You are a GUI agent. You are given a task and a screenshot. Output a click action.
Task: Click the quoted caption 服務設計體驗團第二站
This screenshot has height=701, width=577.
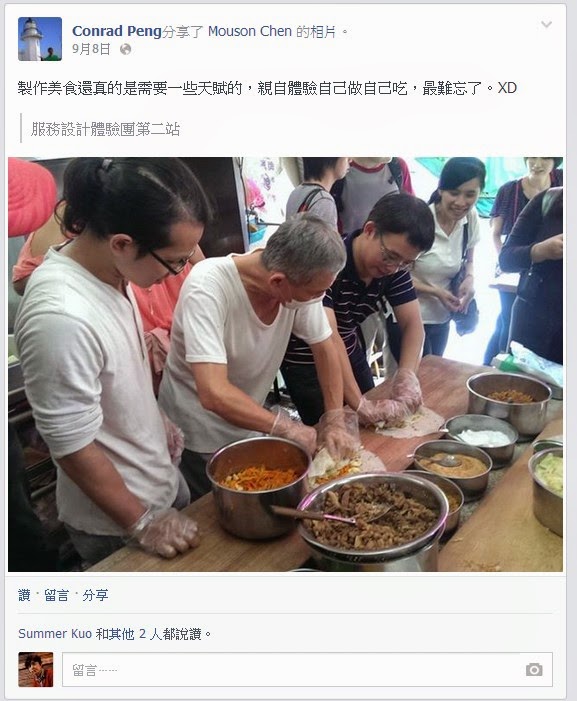point(105,129)
